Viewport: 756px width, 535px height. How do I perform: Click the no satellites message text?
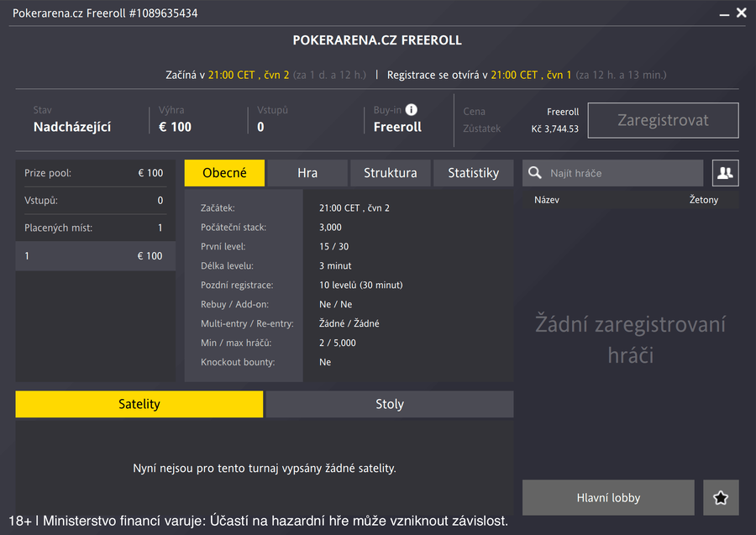pos(265,468)
